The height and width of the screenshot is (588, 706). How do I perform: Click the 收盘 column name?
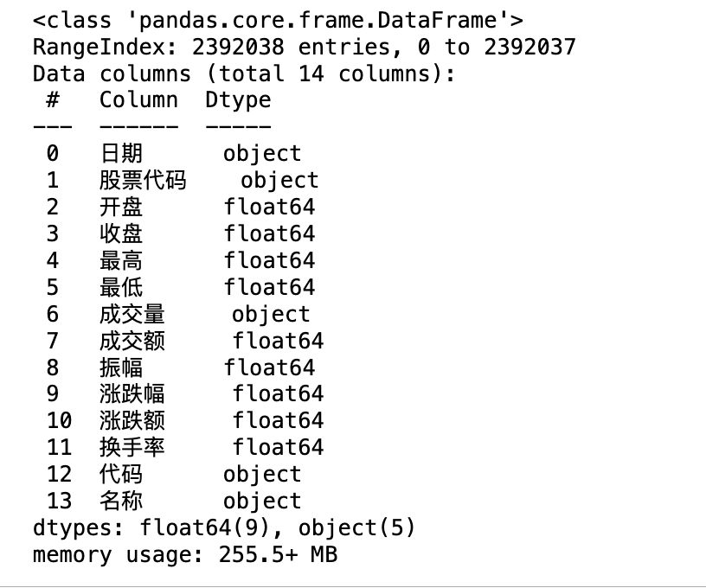pyautogui.click(x=121, y=233)
